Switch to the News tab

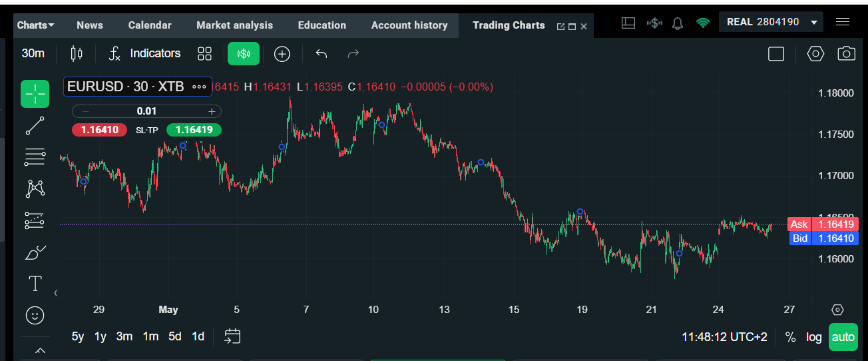coord(90,25)
